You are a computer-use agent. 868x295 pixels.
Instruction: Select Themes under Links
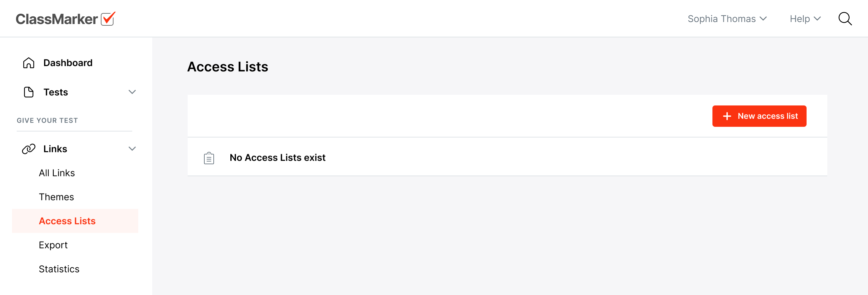point(56,197)
